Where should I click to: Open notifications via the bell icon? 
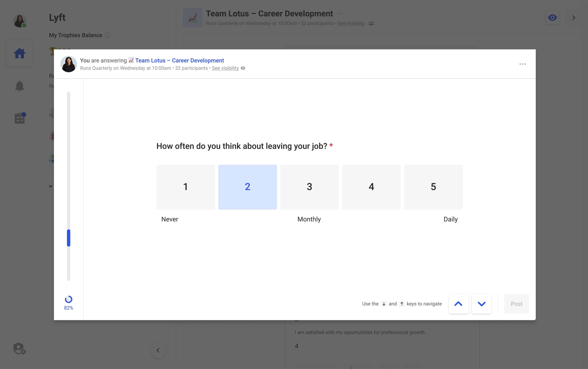[19, 86]
